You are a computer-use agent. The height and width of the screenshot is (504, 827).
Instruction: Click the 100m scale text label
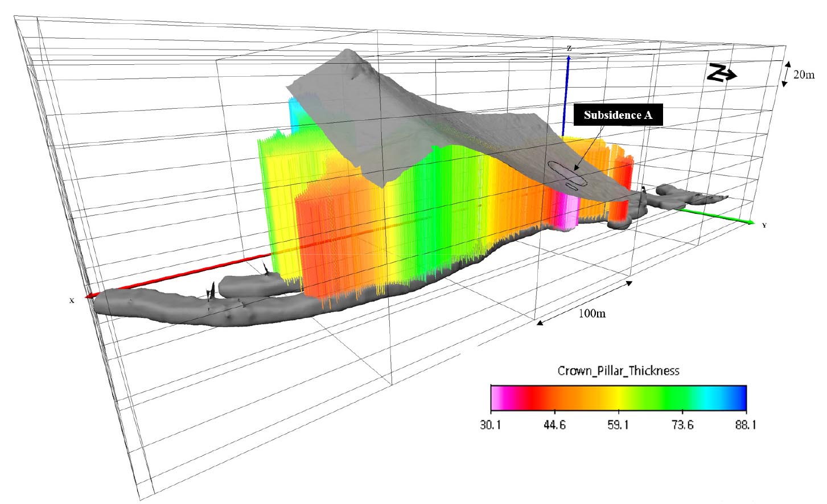coord(592,313)
